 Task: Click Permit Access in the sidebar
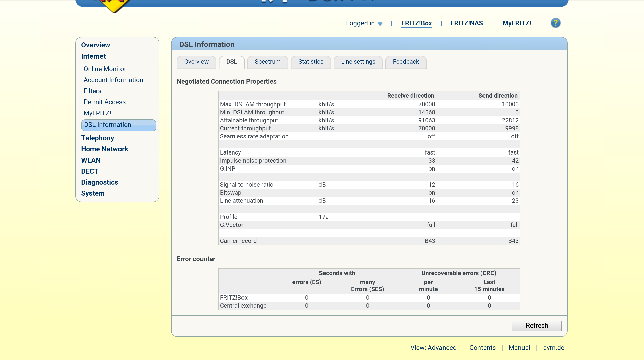pyautogui.click(x=104, y=102)
